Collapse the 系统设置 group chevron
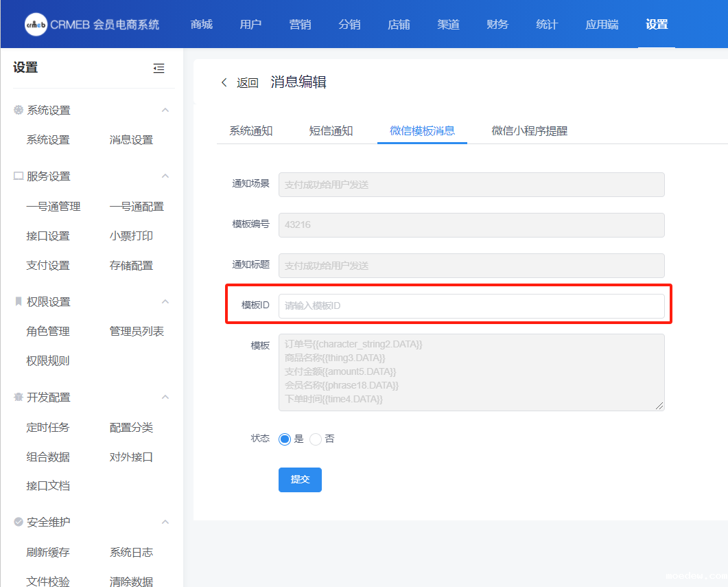The width and height of the screenshot is (728, 587). coord(165,110)
